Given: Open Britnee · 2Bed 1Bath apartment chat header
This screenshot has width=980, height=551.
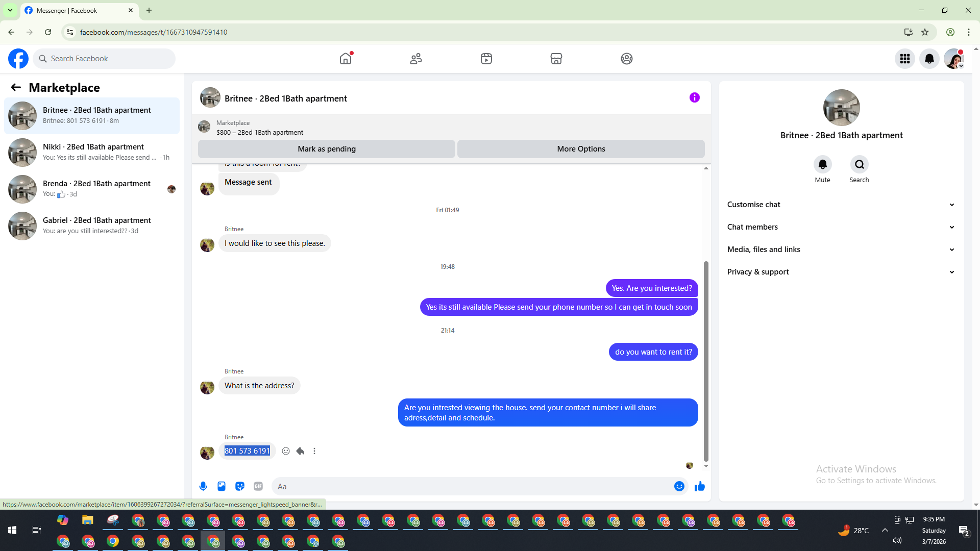Looking at the screenshot, I should pos(286,98).
